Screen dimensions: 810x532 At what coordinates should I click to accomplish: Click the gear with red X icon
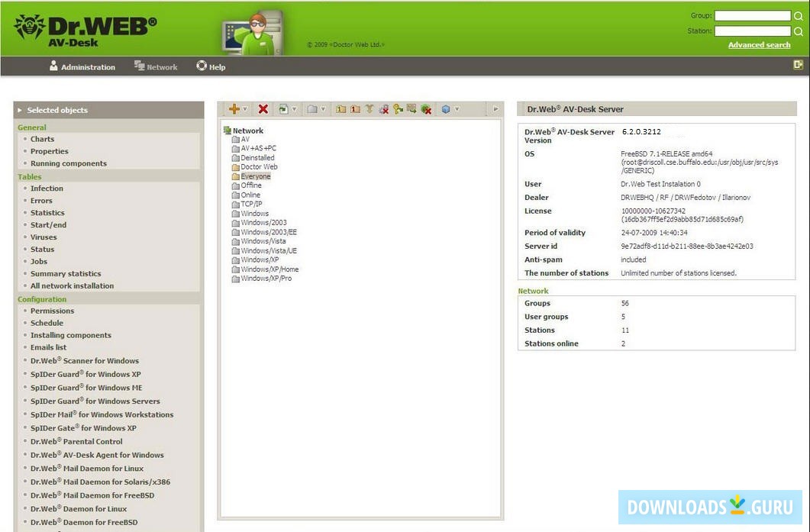pyautogui.click(x=384, y=109)
